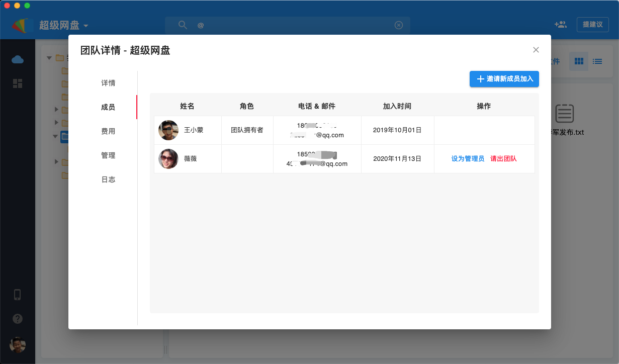Screen dimensions: 619x364
Task: Clear the search field with X icon
Action: 399,25
